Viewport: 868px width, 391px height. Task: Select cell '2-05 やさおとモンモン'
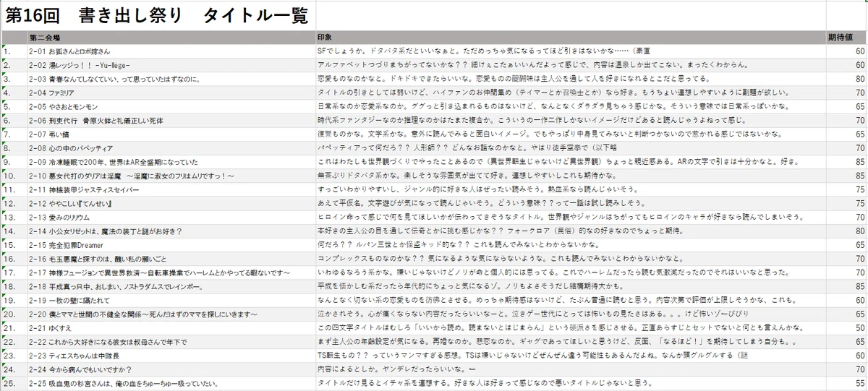[171, 106]
